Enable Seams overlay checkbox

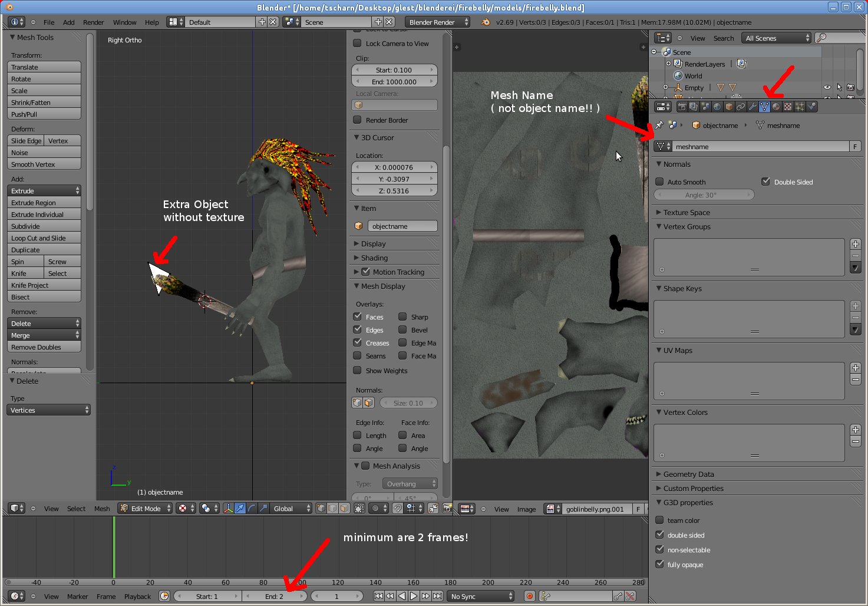[x=357, y=355]
